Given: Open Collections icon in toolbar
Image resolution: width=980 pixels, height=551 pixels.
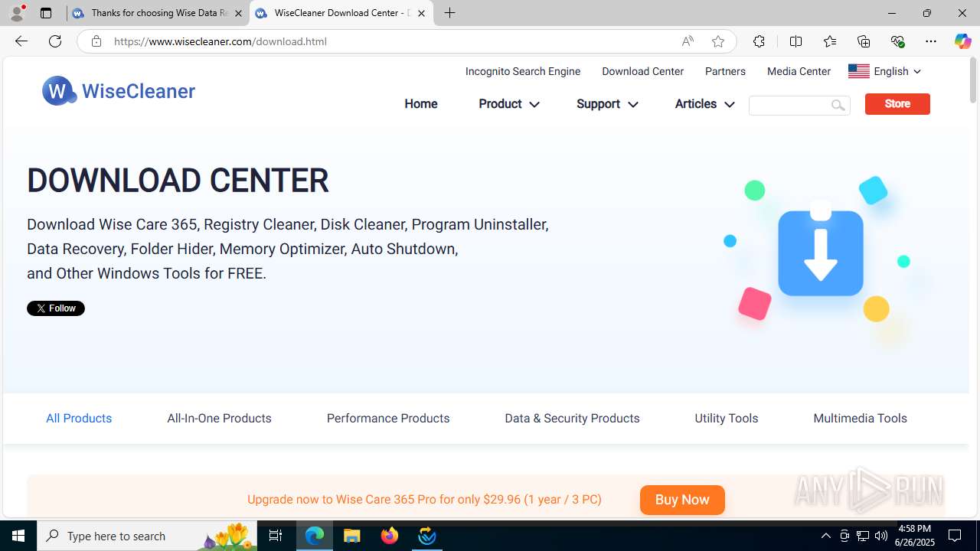Looking at the screenshot, I should [863, 41].
